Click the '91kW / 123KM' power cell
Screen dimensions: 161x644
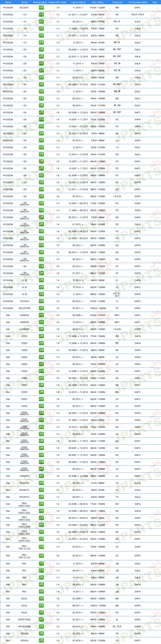tap(98, 8)
